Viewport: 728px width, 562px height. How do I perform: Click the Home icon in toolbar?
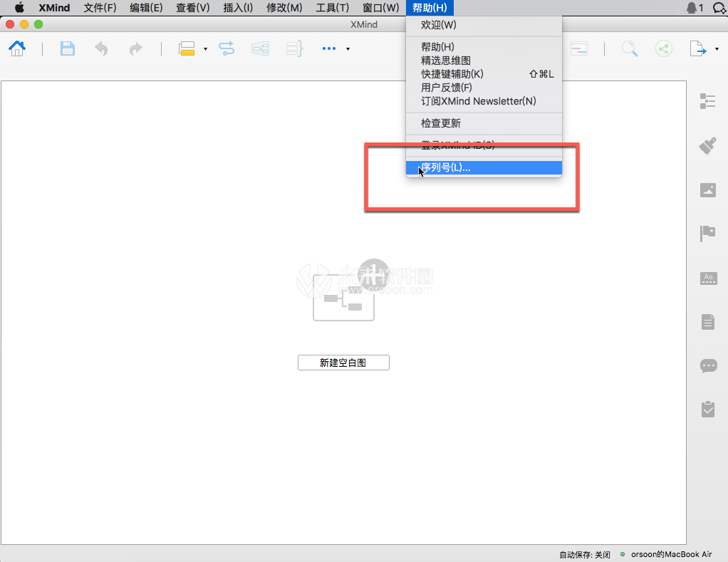tap(17, 48)
